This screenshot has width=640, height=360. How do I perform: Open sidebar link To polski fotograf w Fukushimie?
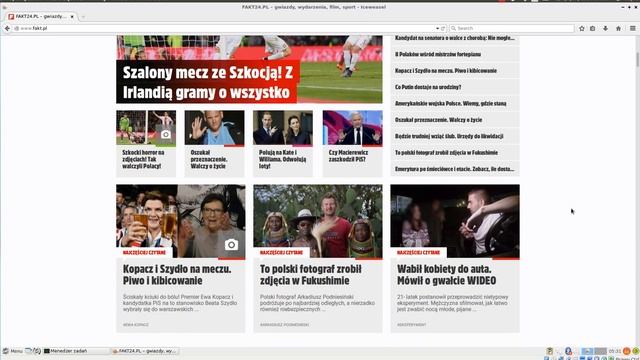(446, 152)
